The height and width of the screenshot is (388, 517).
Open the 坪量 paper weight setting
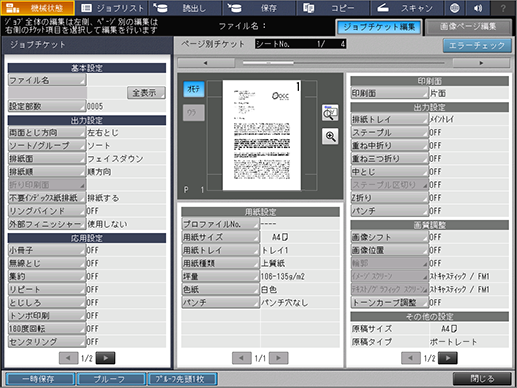click(220, 276)
